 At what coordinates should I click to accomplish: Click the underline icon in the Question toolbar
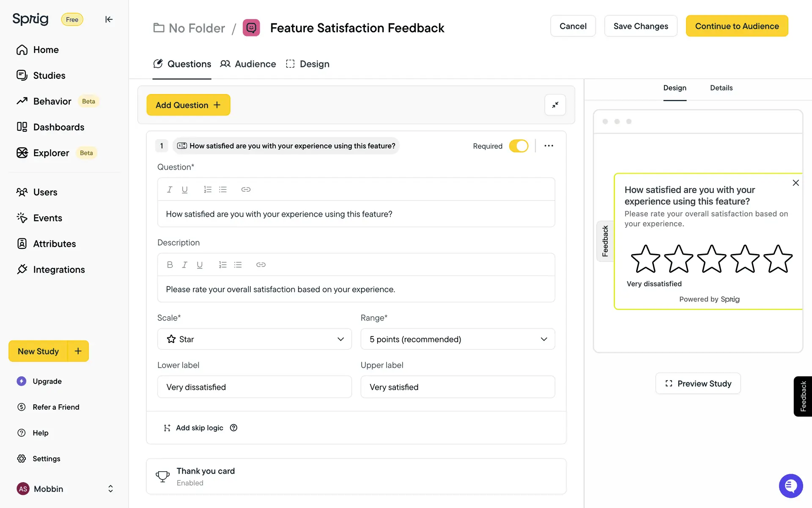[x=184, y=189]
